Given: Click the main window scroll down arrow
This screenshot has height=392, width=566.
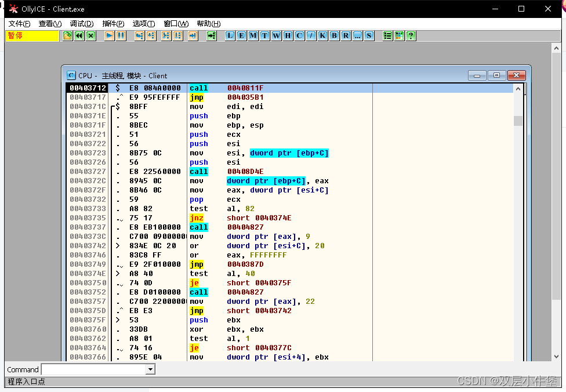Looking at the screenshot, I should [x=556, y=356].
